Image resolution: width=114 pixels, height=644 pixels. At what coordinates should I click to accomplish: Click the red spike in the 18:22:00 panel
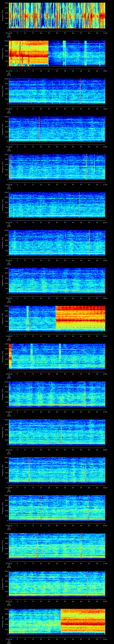[89, 243]
